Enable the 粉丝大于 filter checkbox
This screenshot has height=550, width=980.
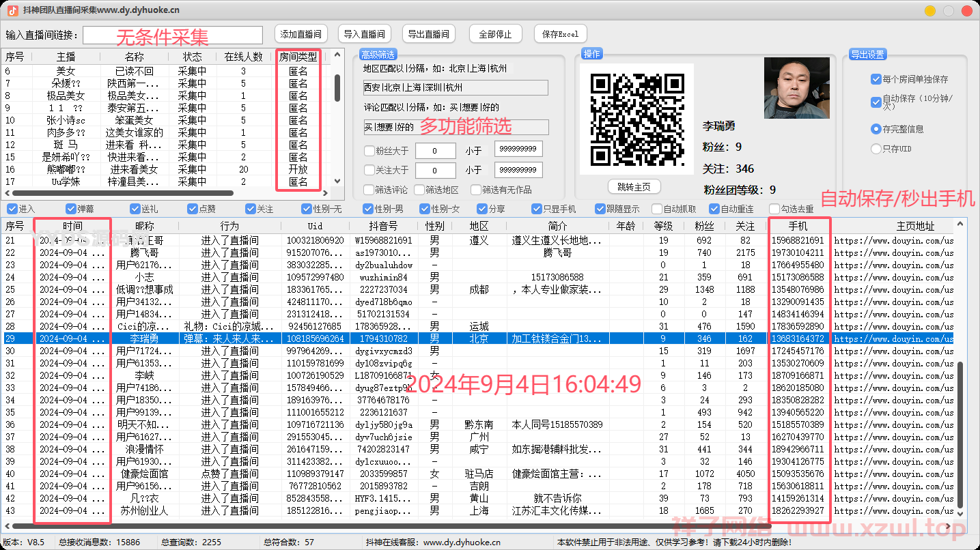(369, 151)
